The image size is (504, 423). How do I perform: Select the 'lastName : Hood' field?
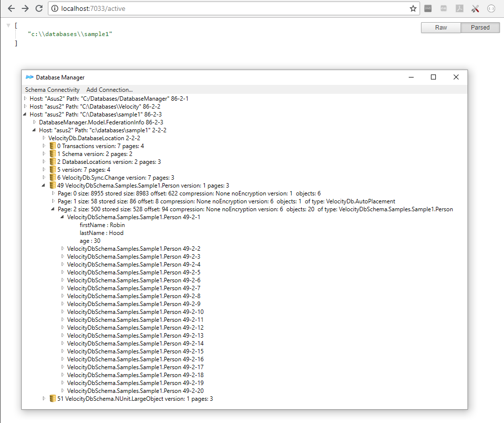[102, 232]
